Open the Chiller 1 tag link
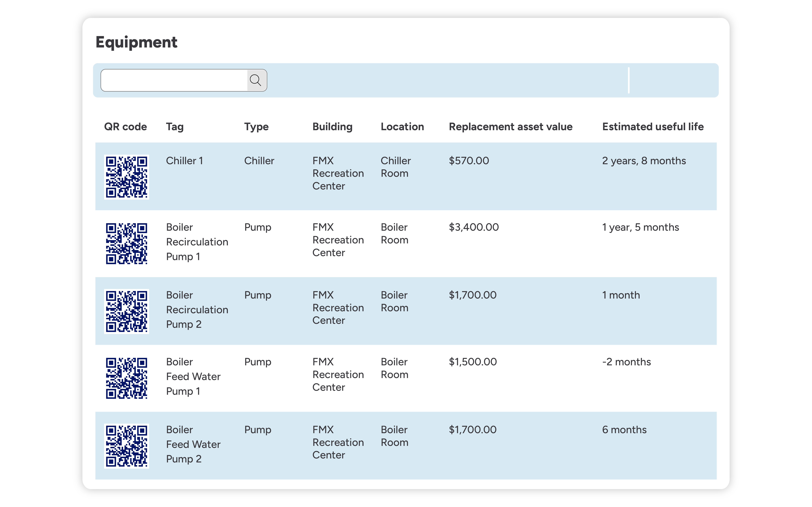812x507 pixels. click(x=184, y=161)
